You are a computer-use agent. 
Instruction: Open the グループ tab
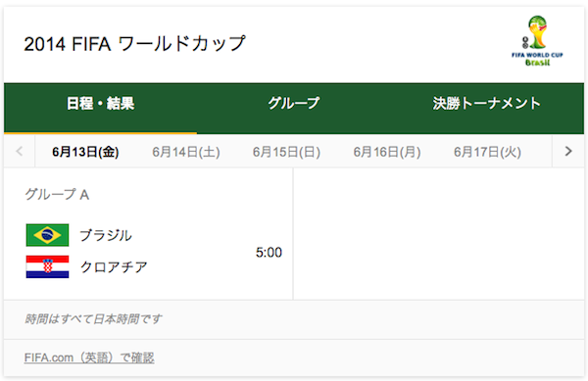coord(294,104)
